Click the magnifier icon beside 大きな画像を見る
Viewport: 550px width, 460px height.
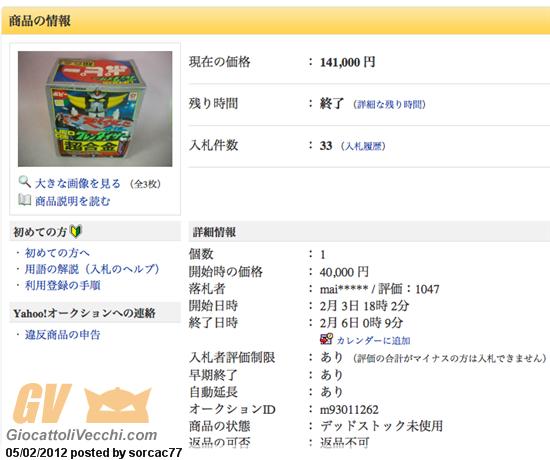pos(25,182)
